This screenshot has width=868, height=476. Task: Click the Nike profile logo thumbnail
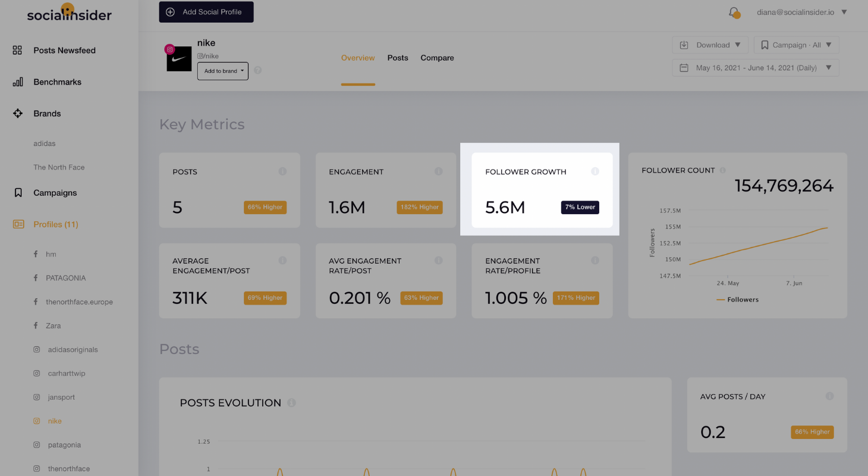(179, 59)
